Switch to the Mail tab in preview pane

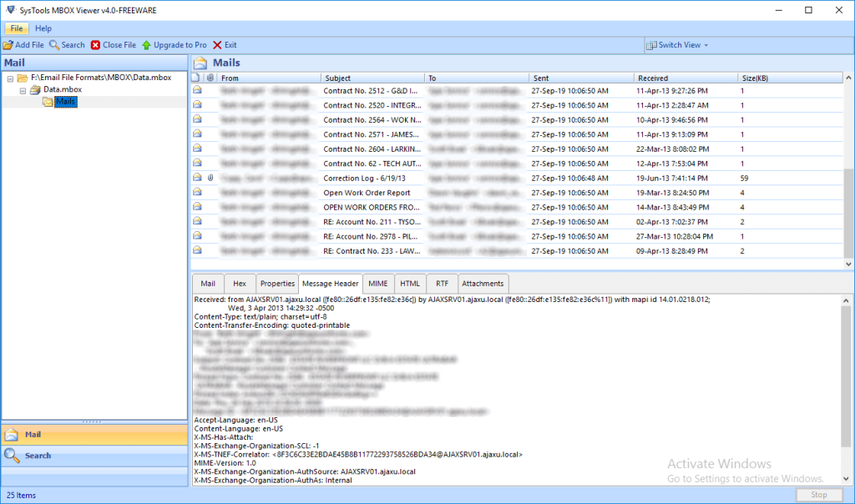208,284
